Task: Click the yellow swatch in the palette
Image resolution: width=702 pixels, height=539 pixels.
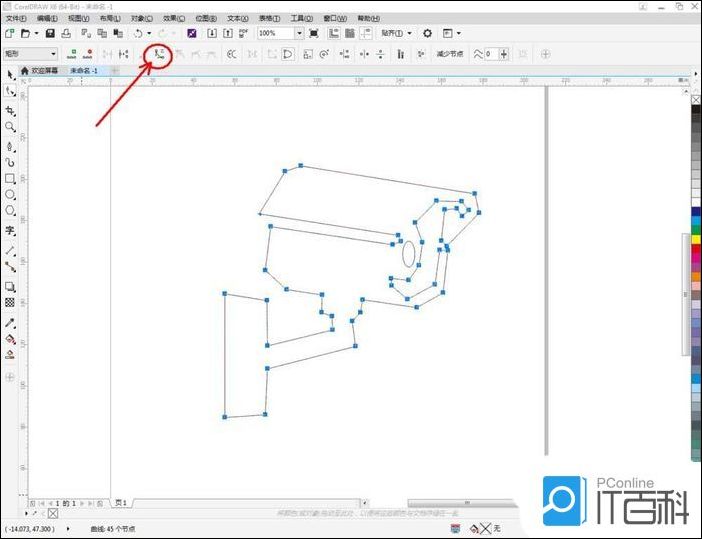Action: (x=696, y=240)
